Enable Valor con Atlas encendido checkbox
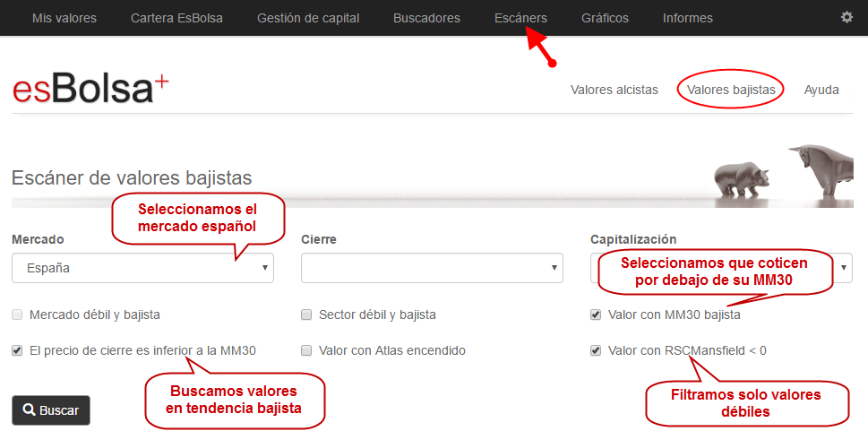Viewport: 868px width, 431px height. point(306,350)
